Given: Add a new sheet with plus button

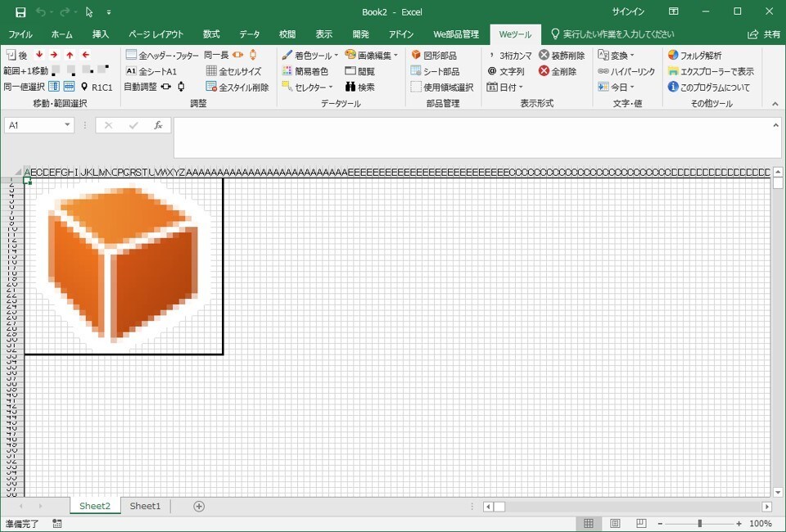Looking at the screenshot, I should point(199,507).
